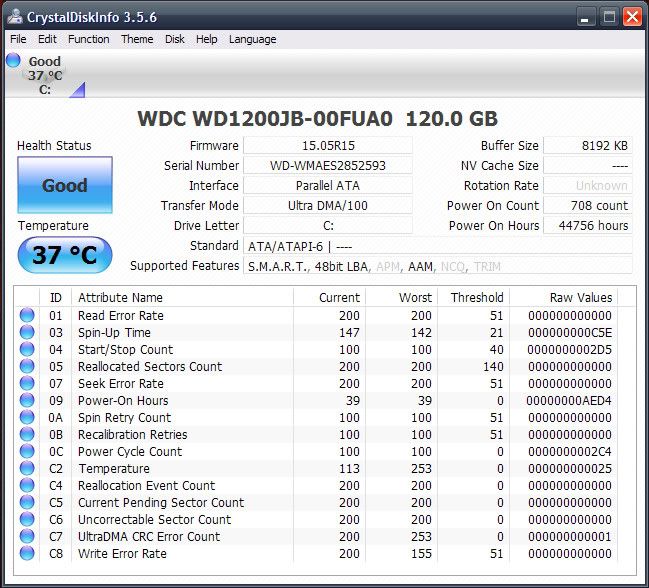Minimize the CrystalDiskInfo window

(585, 17)
